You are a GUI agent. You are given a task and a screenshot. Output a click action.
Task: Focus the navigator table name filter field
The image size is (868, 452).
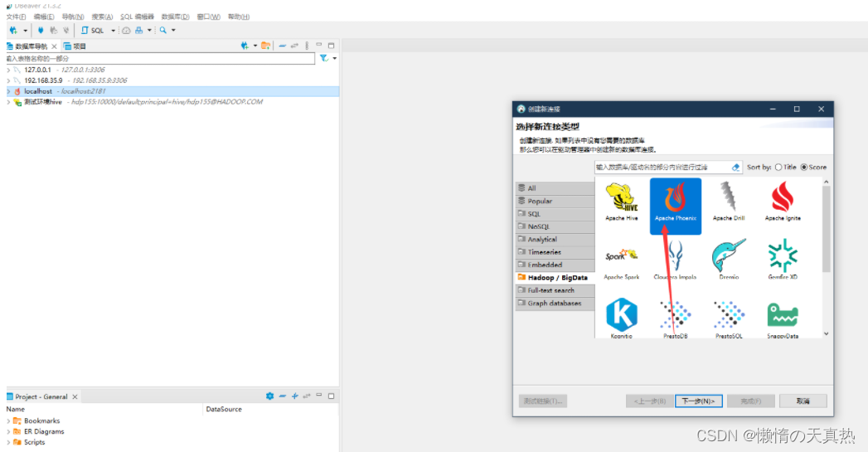pyautogui.click(x=160, y=58)
